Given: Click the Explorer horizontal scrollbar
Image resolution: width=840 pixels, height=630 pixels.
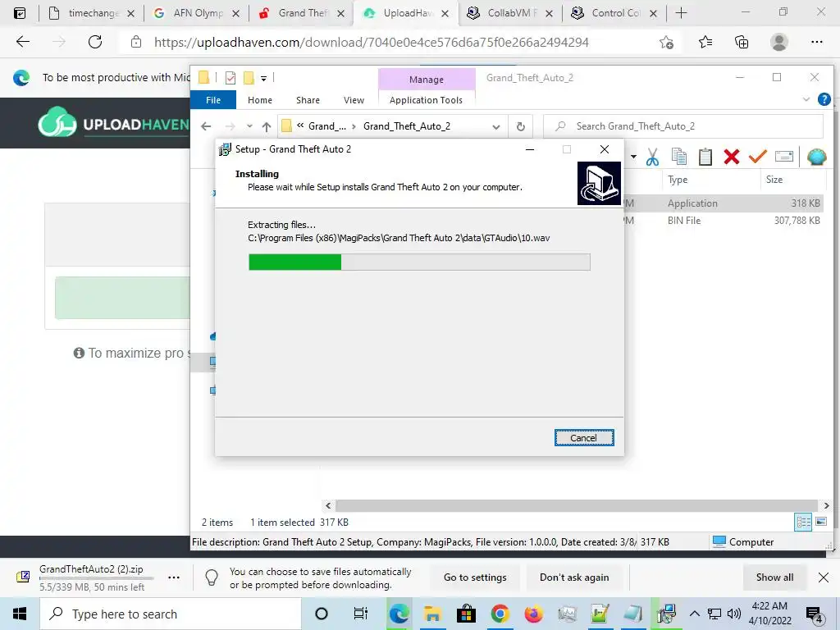Looking at the screenshot, I should click(576, 505).
